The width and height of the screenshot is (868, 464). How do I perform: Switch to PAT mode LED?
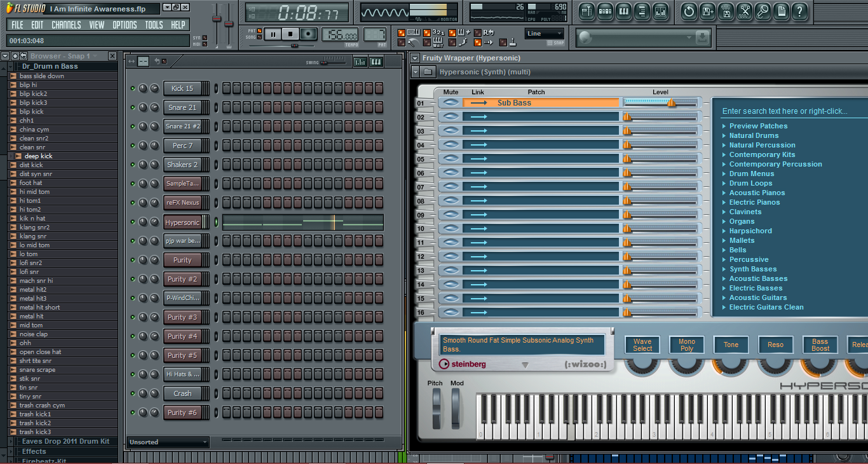tap(259, 31)
